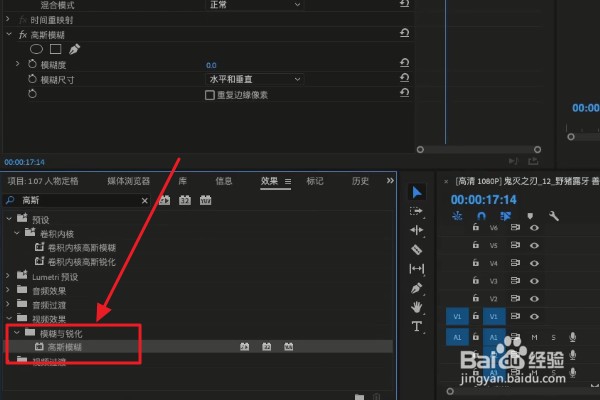Select the Slip tool
The image size is (600, 400).
click(416, 269)
